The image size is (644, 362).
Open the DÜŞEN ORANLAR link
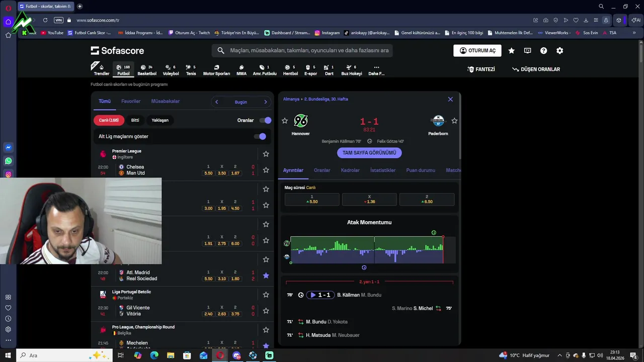(x=536, y=69)
